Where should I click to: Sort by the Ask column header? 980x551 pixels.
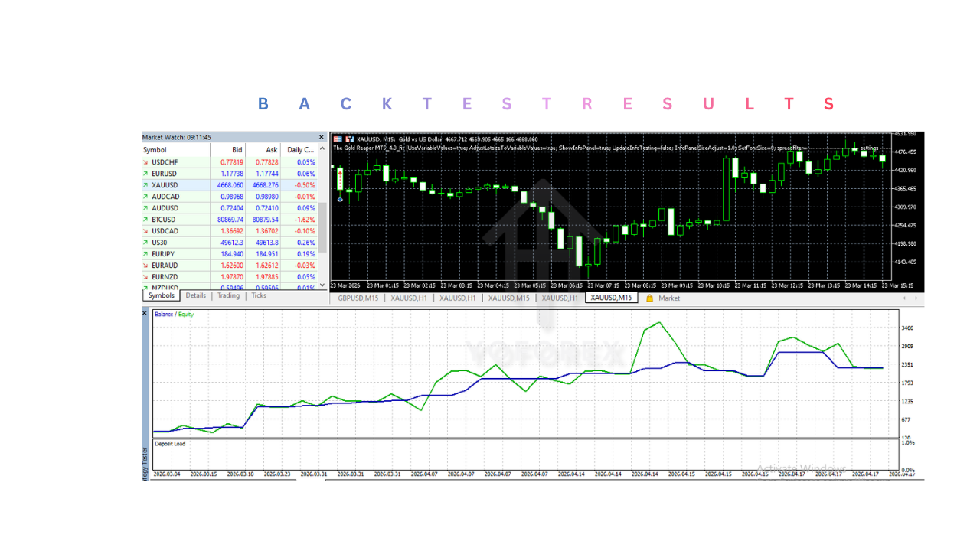tap(263, 150)
